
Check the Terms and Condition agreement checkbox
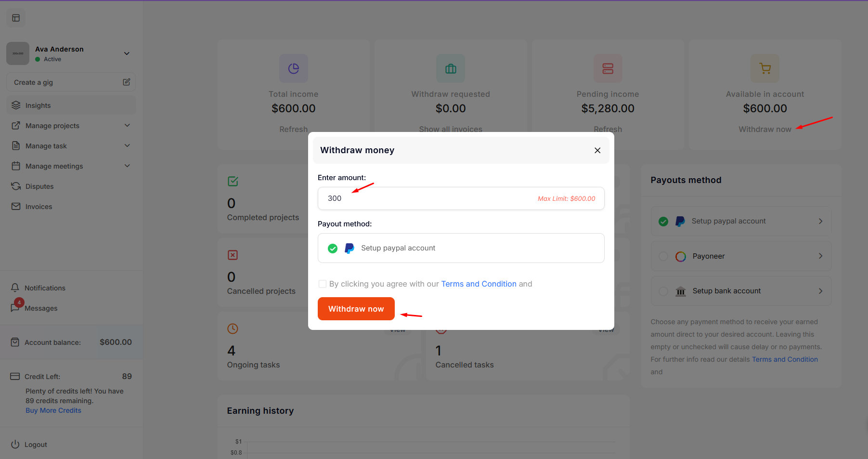(323, 284)
